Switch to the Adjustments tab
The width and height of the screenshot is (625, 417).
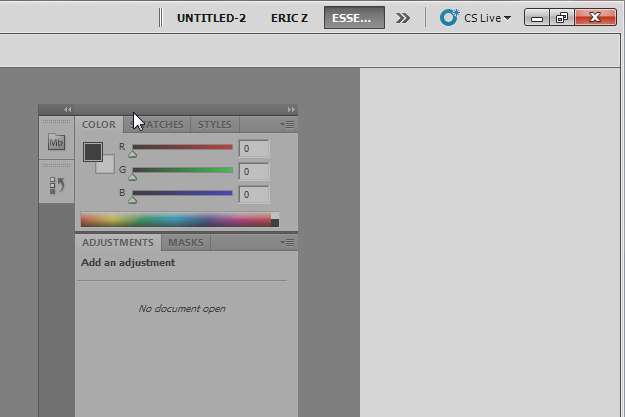click(118, 242)
